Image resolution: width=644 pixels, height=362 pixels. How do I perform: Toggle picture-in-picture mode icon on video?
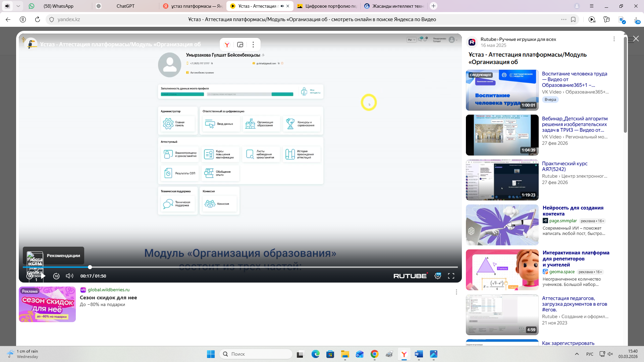coord(240,45)
